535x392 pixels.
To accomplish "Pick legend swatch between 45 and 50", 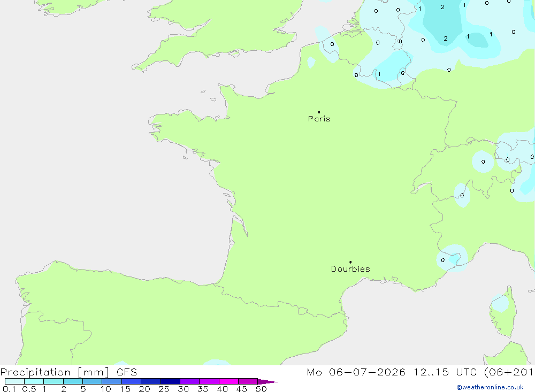I will pyautogui.click(x=248, y=381).
